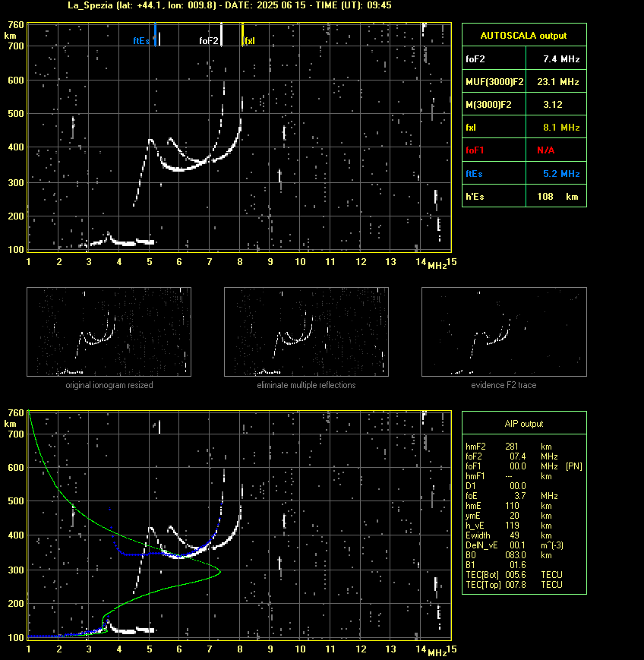Click the AIP output panel header
The image size is (644, 660).
click(x=524, y=424)
